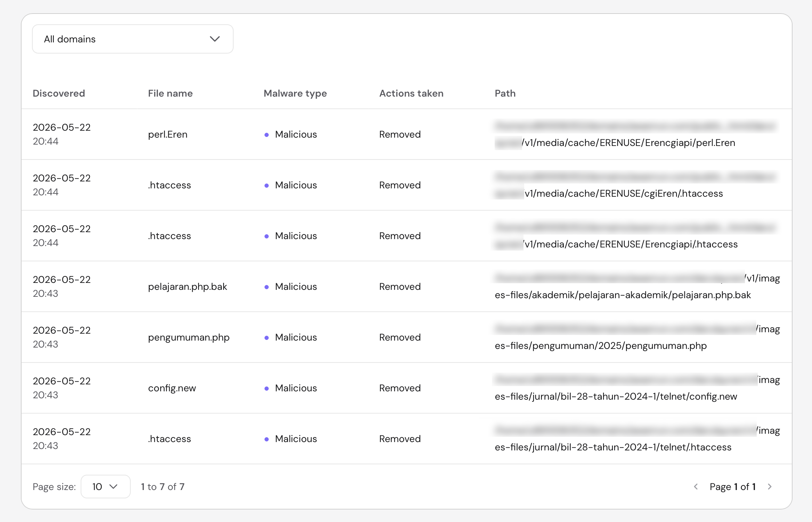This screenshot has height=522, width=812.
Task: Go to the next page arrow
Action: tap(770, 487)
